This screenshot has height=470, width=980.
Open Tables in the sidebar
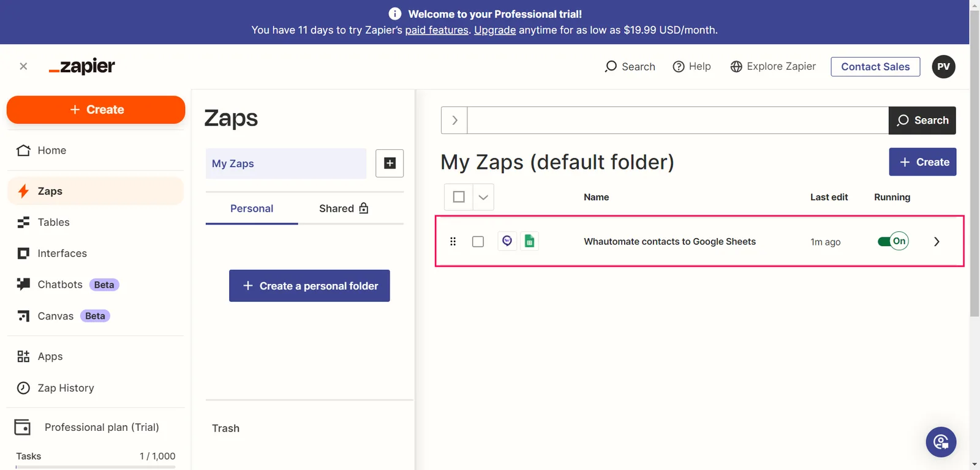(x=96, y=222)
